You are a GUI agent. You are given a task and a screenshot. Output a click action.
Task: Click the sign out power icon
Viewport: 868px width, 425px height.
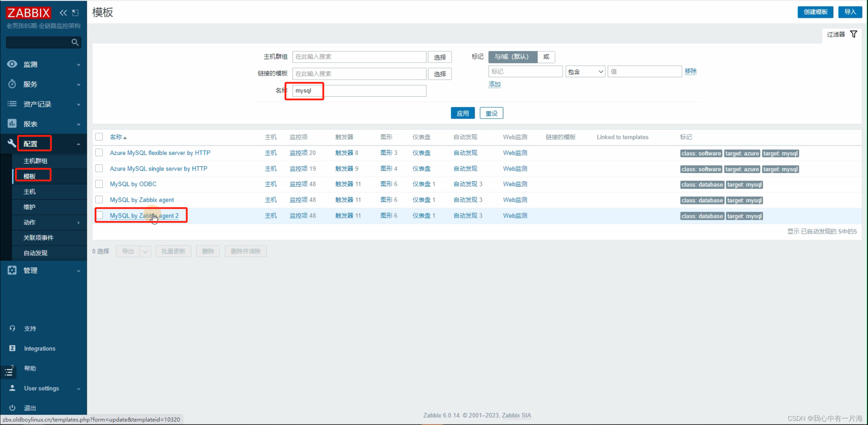12,408
